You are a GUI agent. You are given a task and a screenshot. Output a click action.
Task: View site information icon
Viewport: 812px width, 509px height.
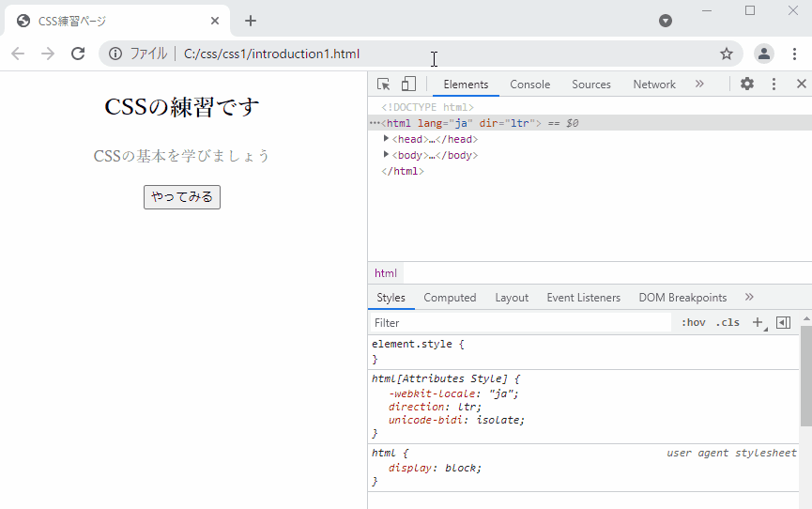click(115, 54)
